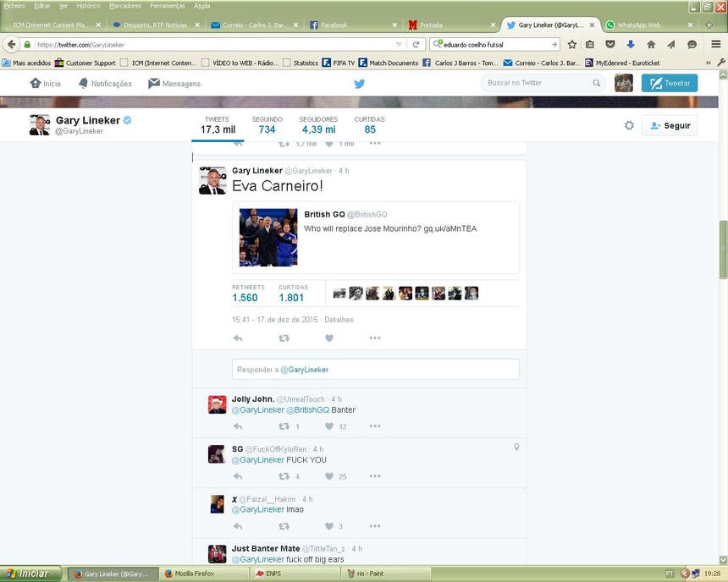Image resolution: width=728 pixels, height=582 pixels.
Task: Click Firefox bookmark star icon
Action: [x=572, y=44]
